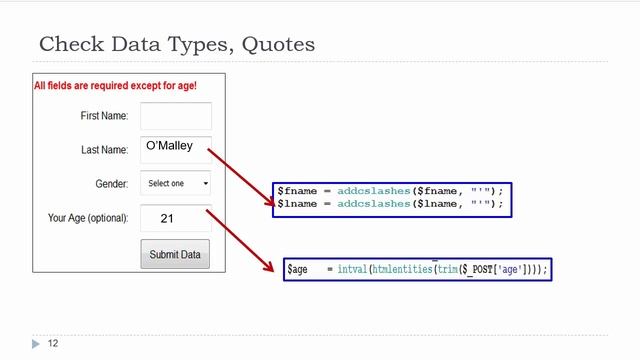The height and width of the screenshot is (360, 640).
Task: Click the 'First Name:' label
Action: coord(104,116)
